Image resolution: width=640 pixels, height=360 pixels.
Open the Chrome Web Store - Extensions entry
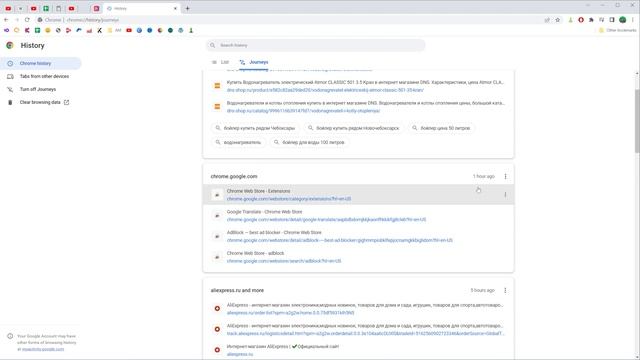[x=358, y=195]
